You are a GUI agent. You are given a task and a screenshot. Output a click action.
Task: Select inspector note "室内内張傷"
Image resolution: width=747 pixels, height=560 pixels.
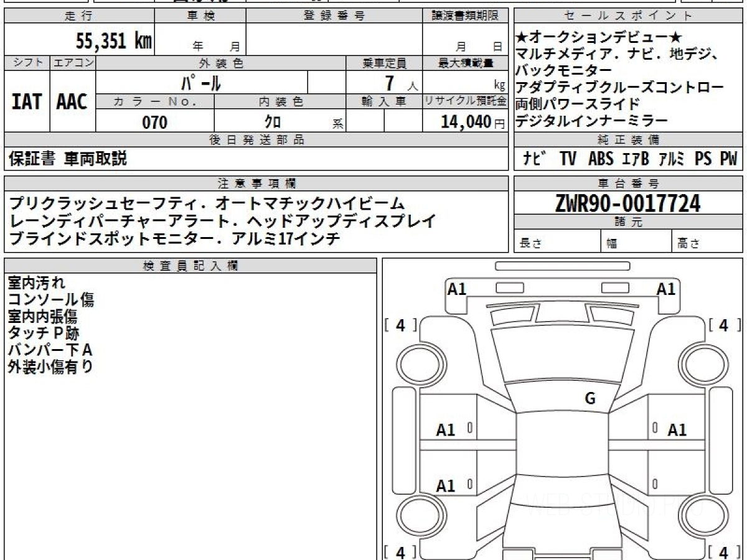click(42, 317)
